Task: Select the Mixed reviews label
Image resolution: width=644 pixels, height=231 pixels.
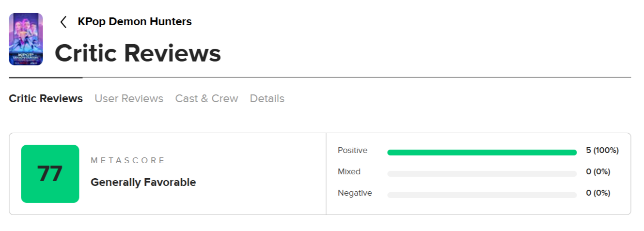Action: point(349,172)
